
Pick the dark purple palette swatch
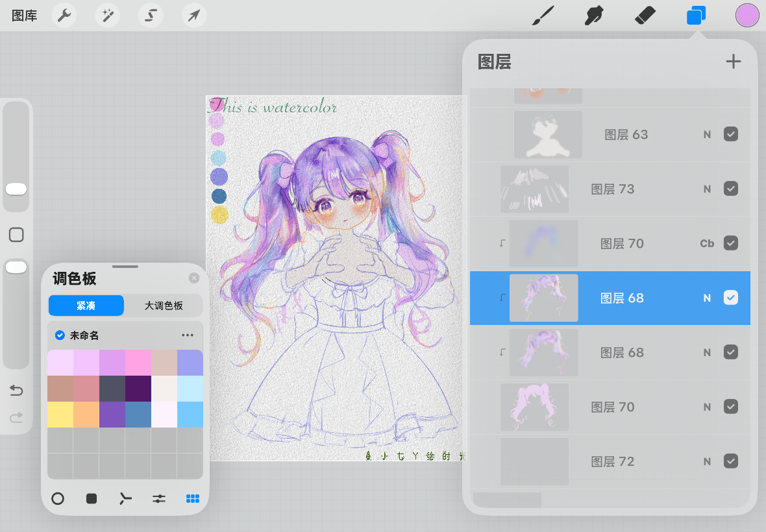coord(138,389)
